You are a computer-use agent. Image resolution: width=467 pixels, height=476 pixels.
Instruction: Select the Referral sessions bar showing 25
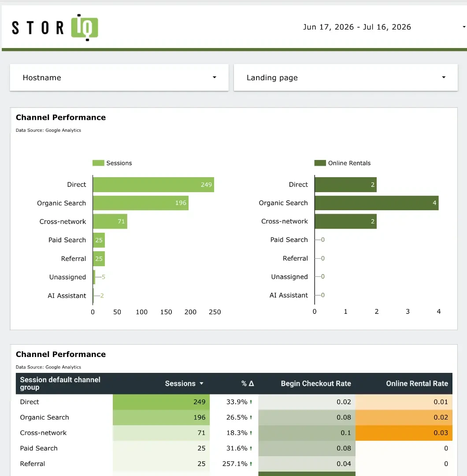click(x=99, y=259)
